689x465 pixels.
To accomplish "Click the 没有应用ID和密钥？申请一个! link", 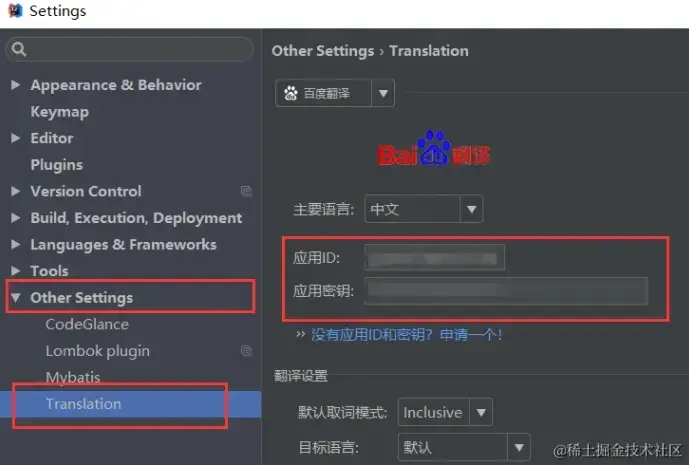I will tap(406, 335).
